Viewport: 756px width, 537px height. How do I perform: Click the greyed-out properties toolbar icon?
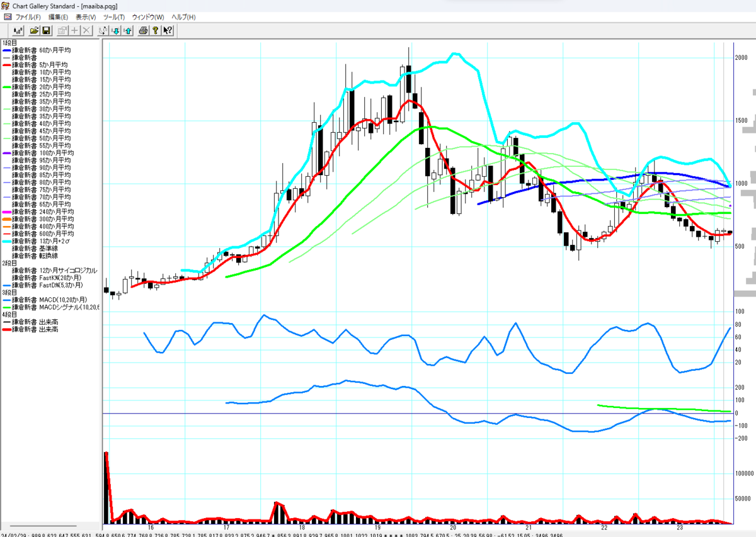pyautogui.click(x=62, y=30)
